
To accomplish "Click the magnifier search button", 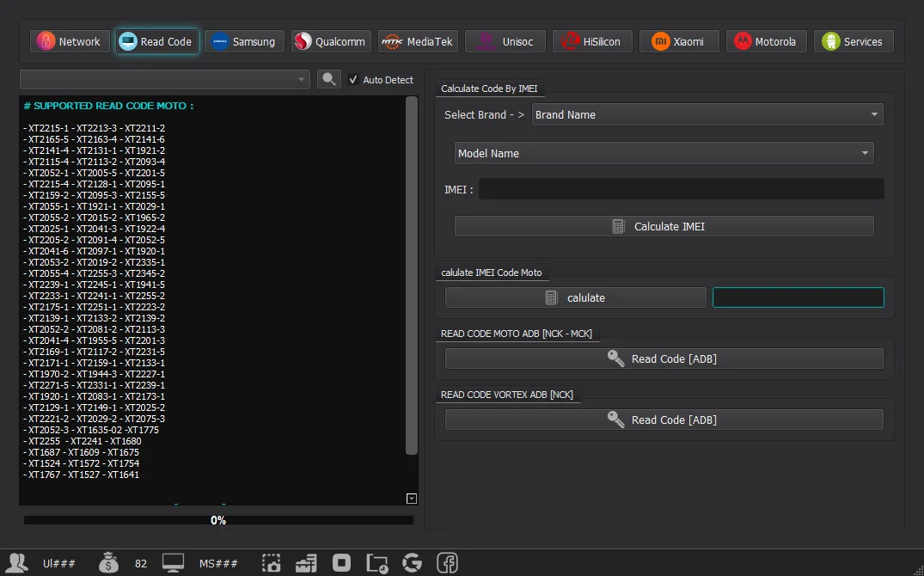I will click(x=329, y=79).
